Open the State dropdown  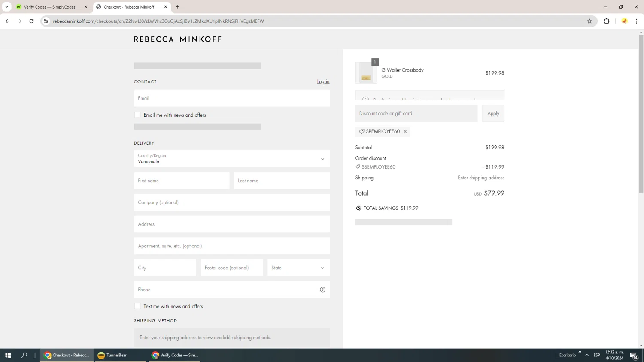click(x=298, y=268)
